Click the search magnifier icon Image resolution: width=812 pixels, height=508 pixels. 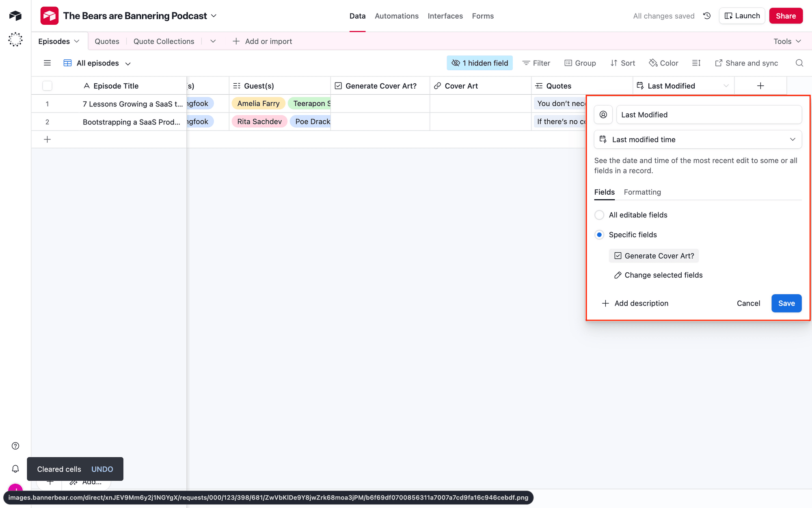pos(799,63)
